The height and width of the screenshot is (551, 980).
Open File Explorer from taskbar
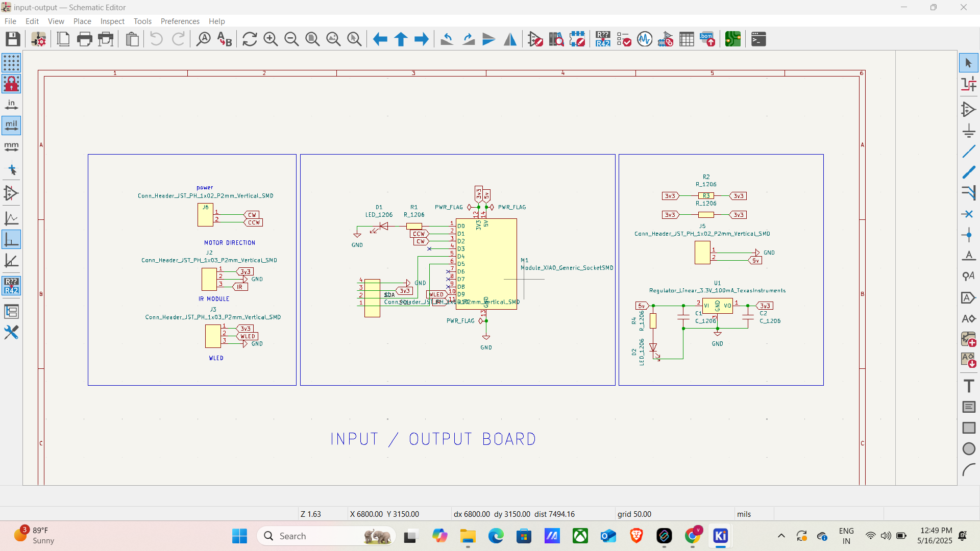tap(468, 536)
